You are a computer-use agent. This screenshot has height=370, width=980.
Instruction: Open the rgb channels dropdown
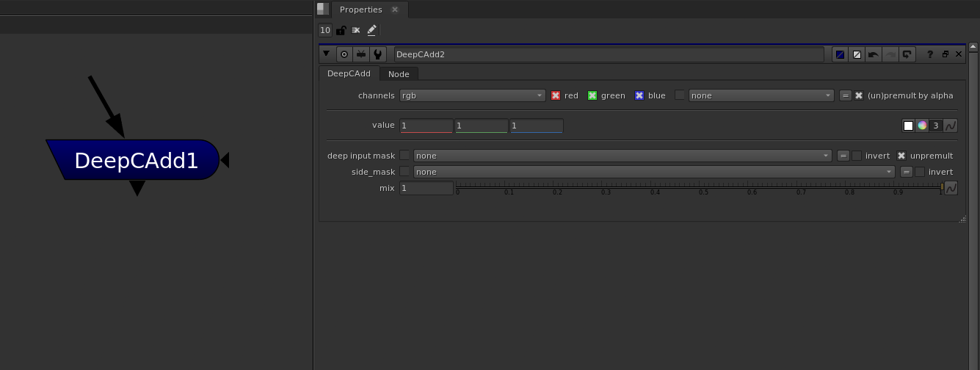point(472,95)
